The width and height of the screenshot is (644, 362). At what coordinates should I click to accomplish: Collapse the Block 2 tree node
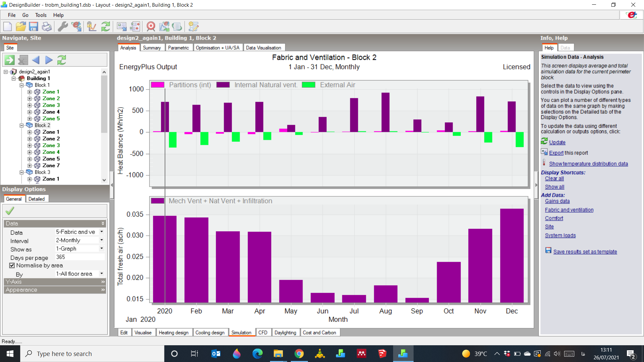(21, 125)
